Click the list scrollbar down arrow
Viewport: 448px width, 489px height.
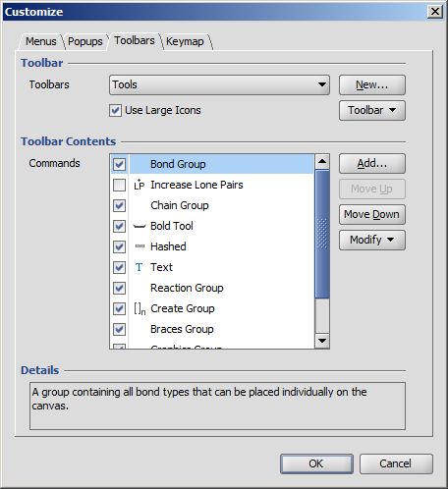(x=322, y=341)
